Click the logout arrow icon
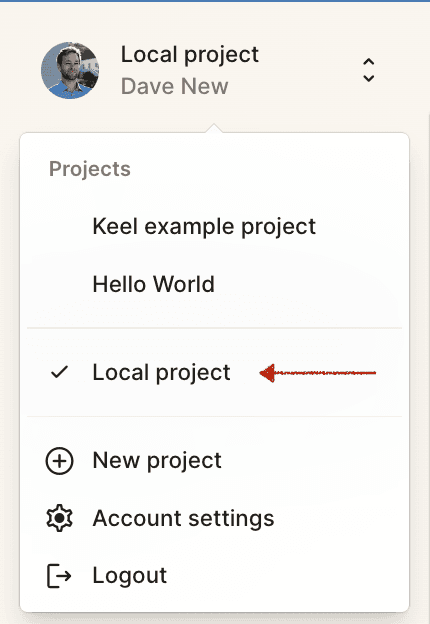The image size is (430, 624). click(59, 575)
